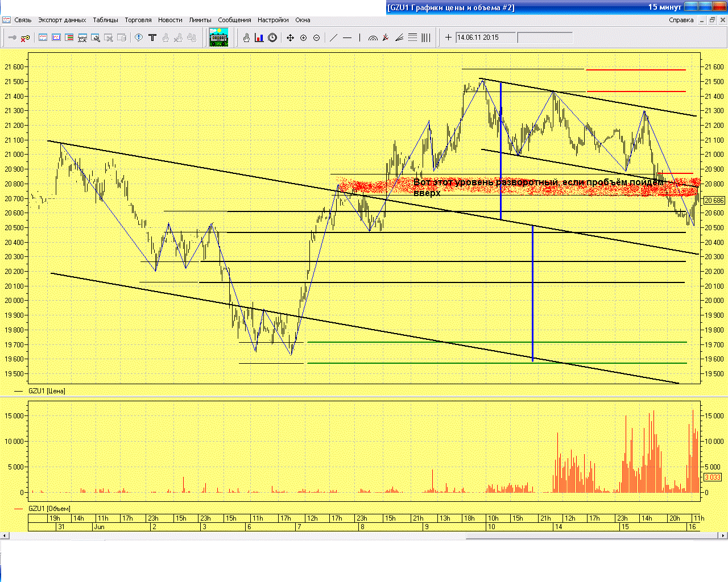Open the Настройки menu

click(273, 20)
